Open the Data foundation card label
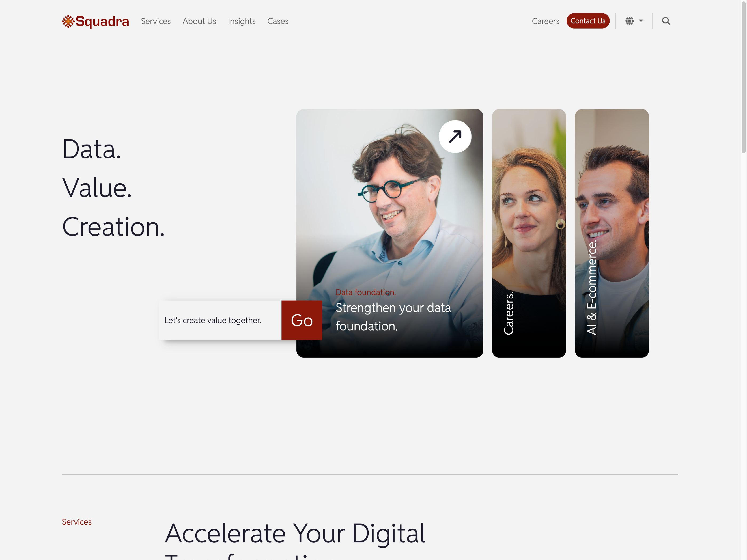 (366, 292)
